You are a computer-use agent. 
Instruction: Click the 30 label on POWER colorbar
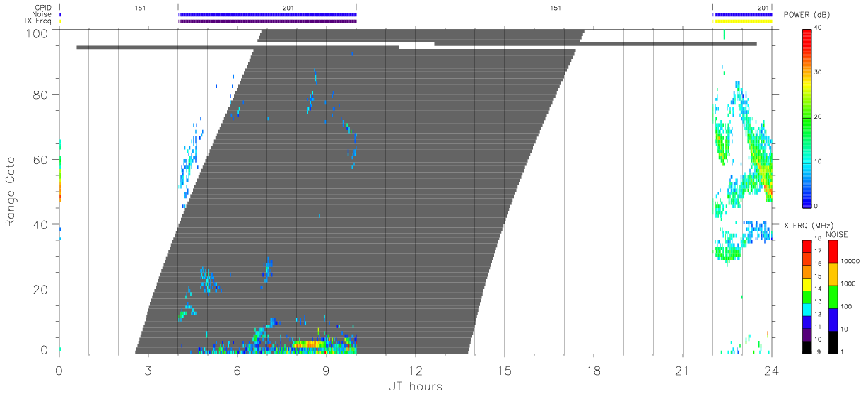pos(818,72)
